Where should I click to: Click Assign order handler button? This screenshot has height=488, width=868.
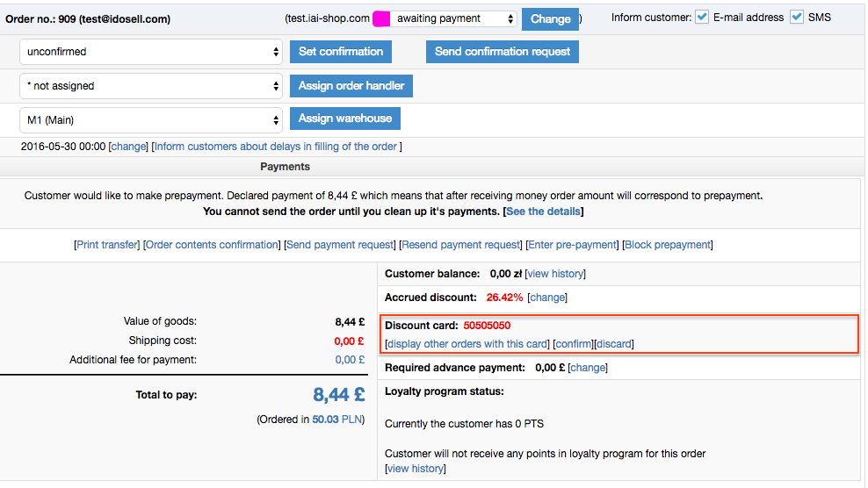click(351, 86)
